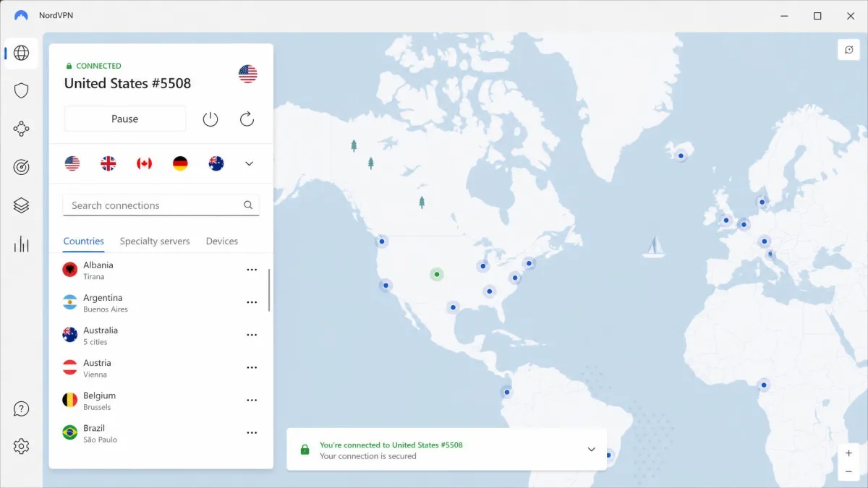Click the United States flag in header
Image resolution: width=868 pixels, height=488 pixels.
[247, 74]
